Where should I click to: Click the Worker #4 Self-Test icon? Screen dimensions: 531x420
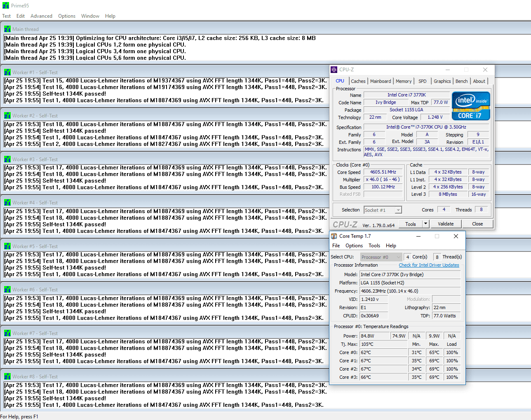pos(7,202)
